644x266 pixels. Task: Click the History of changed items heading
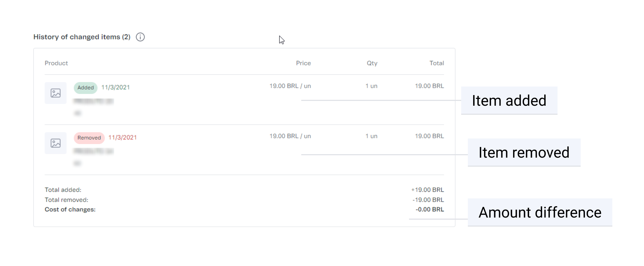pos(82,37)
